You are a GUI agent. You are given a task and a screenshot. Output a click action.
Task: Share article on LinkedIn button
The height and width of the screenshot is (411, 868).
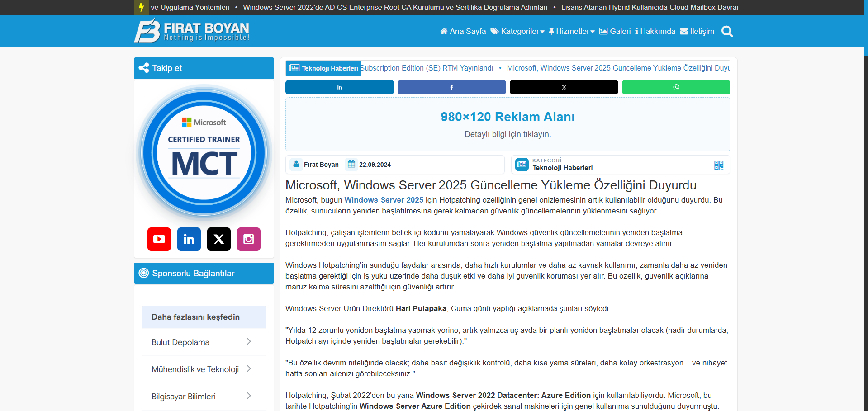340,87
